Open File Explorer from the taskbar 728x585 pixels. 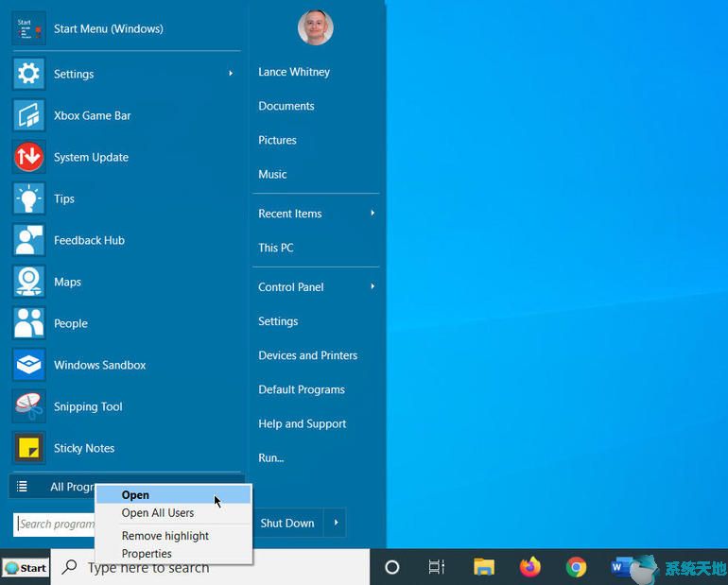[484, 567]
